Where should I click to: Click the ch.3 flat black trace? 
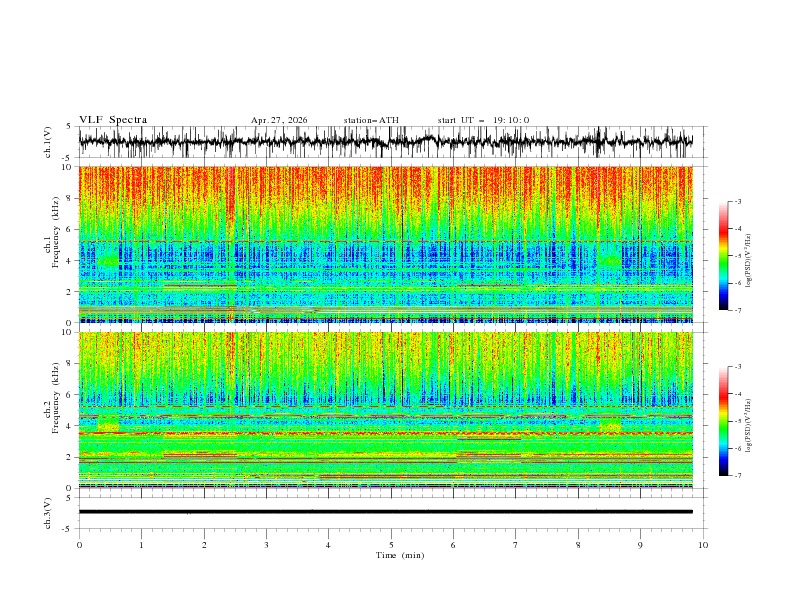tap(386, 512)
